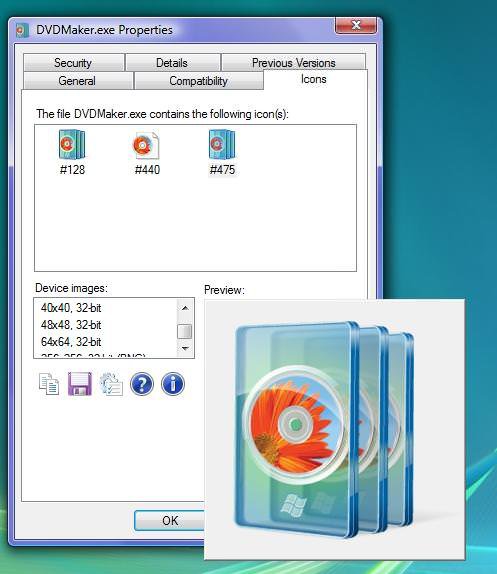Confirm the dialog with OK
The image size is (497, 574).
point(170,520)
